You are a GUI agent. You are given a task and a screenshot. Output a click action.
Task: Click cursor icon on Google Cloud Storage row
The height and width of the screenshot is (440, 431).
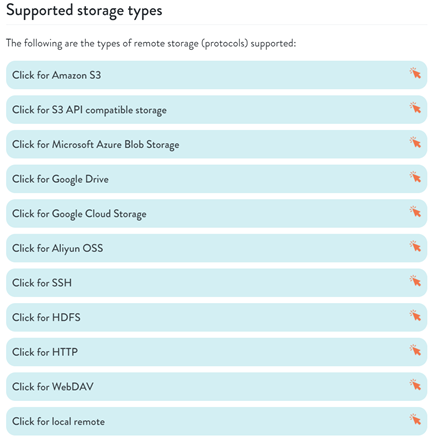(x=415, y=211)
